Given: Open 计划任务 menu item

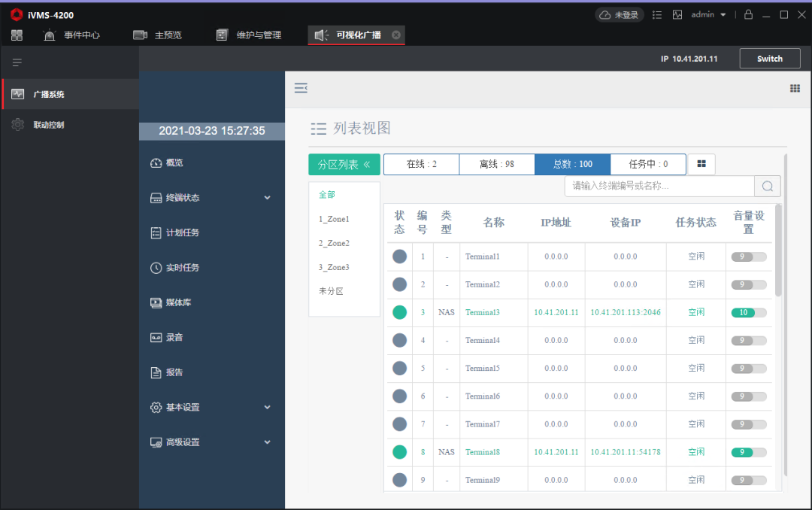Looking at the screenshot, I should click(x=182, y=233).
